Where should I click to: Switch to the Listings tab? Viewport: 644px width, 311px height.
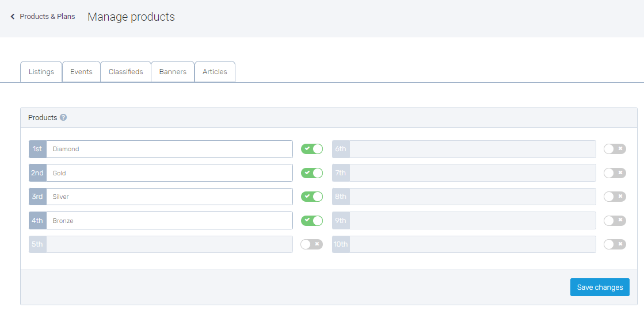[x=41, y=72]
